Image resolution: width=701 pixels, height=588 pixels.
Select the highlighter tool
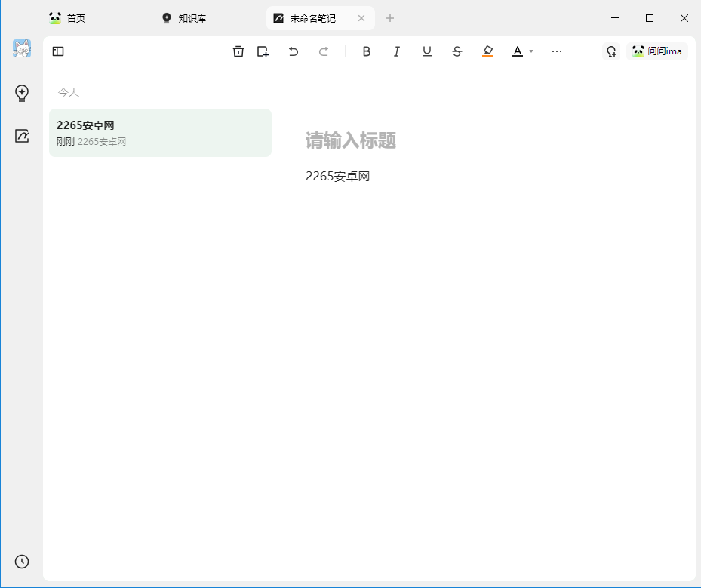coord(487,51)
